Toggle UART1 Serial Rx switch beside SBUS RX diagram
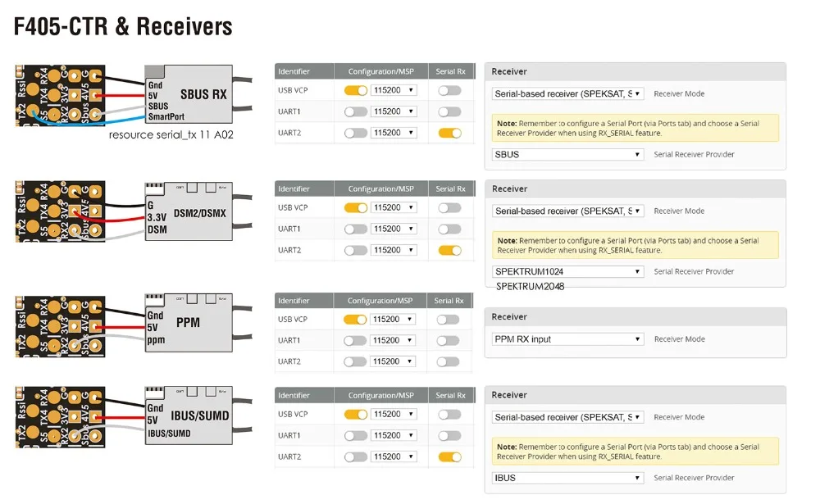This screenshot has width=820, height=504. (x=449, y=112)
